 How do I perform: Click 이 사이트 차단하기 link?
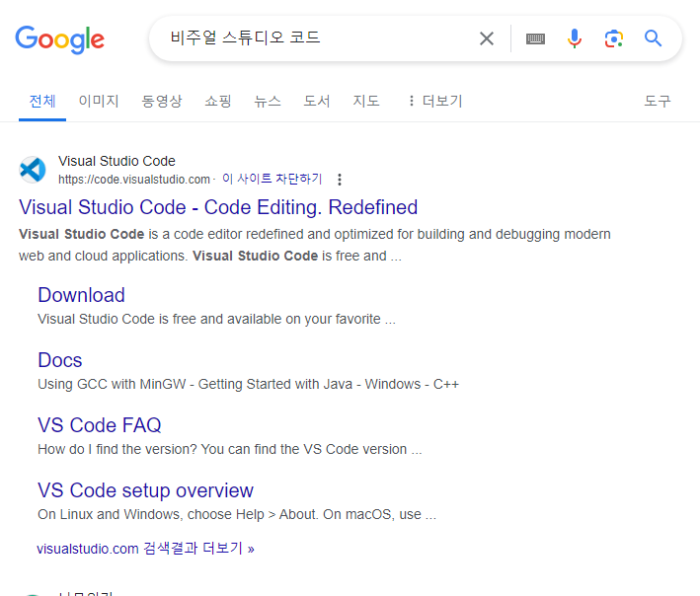coord(272,179)
